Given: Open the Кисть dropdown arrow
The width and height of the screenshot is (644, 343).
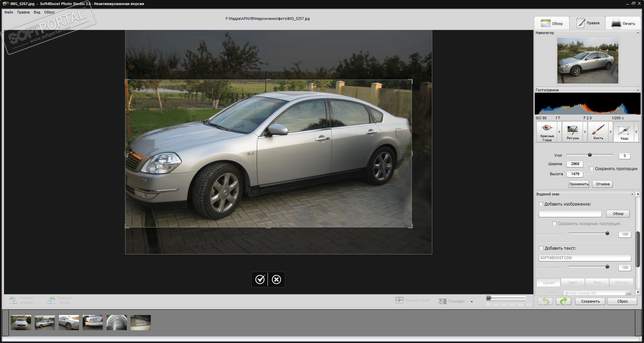Looking at the screenshot, I should point(611,132).
